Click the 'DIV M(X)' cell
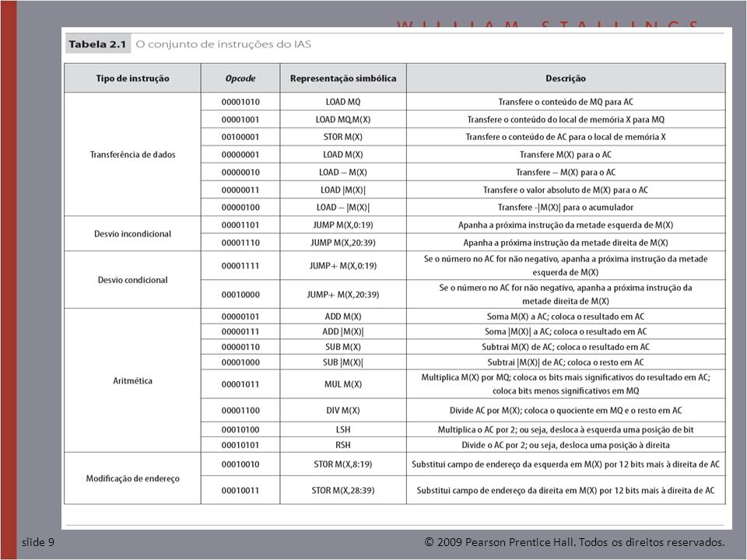The width and height of the screenshot is (747, 560). pos(343,411)
